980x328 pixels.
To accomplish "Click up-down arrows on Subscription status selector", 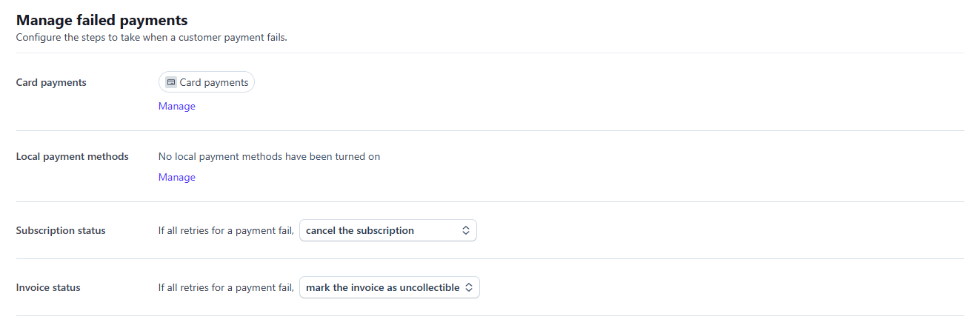I will pos(466,230).
